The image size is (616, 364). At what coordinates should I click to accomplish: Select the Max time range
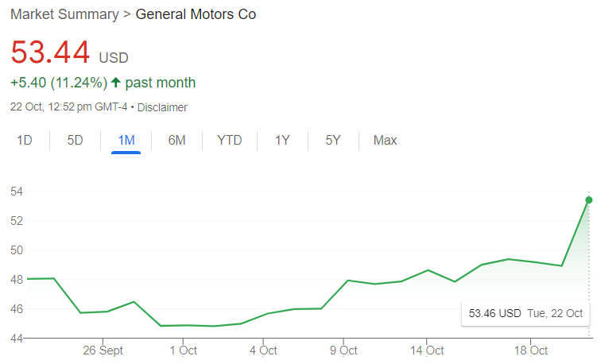click(x=385, y=141)
